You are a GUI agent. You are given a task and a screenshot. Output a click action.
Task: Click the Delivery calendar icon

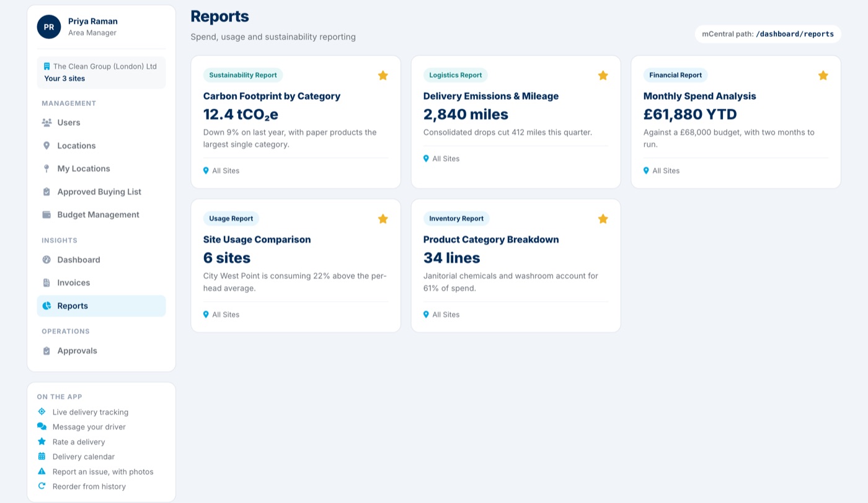pyautogui.click(x=42, y=457)
